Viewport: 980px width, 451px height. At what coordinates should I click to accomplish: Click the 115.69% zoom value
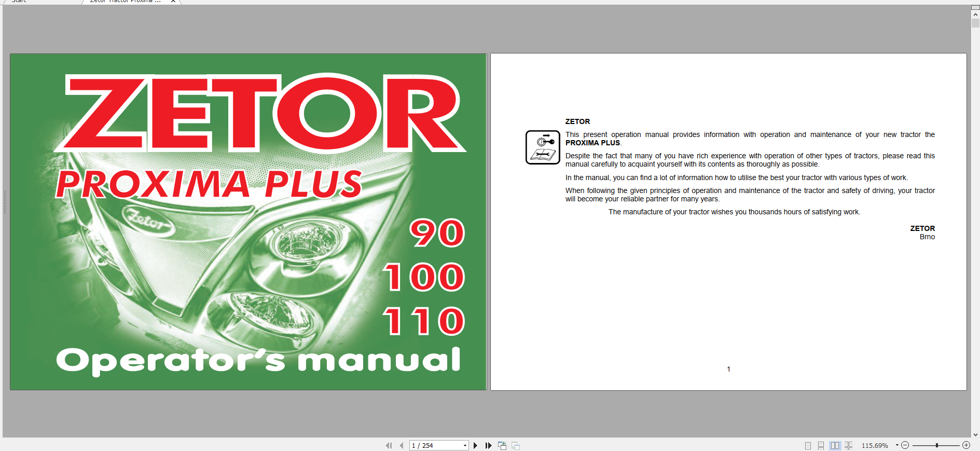click(x=875, y=445)
